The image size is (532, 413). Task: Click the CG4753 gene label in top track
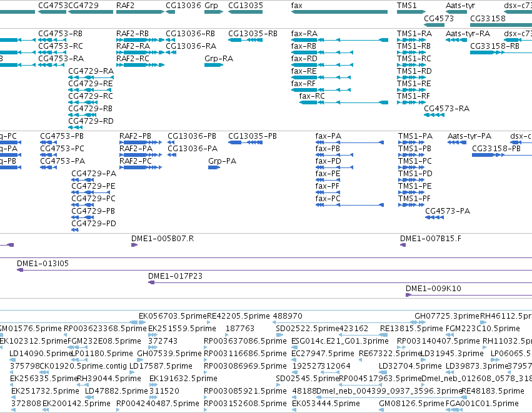(x=53, y=6)
